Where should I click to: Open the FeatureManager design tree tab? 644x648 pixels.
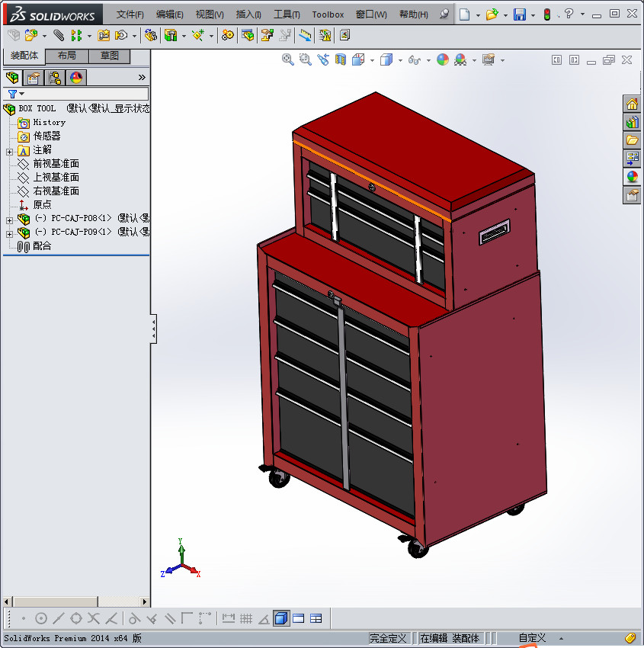tap(12, 78)
